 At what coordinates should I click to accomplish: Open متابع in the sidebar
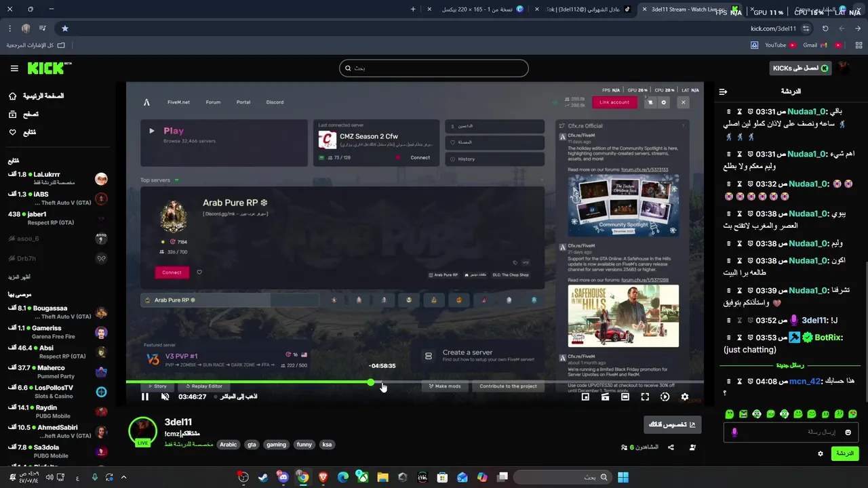[22, 132]
